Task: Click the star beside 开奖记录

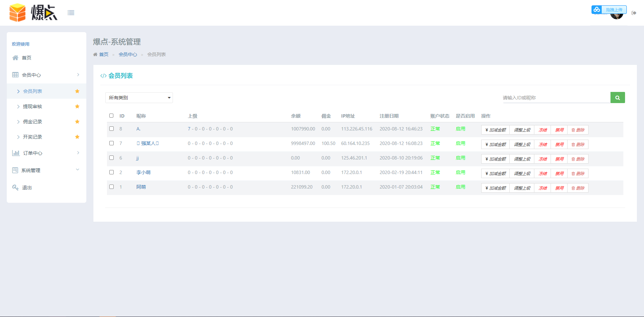Action: [77, 137]
